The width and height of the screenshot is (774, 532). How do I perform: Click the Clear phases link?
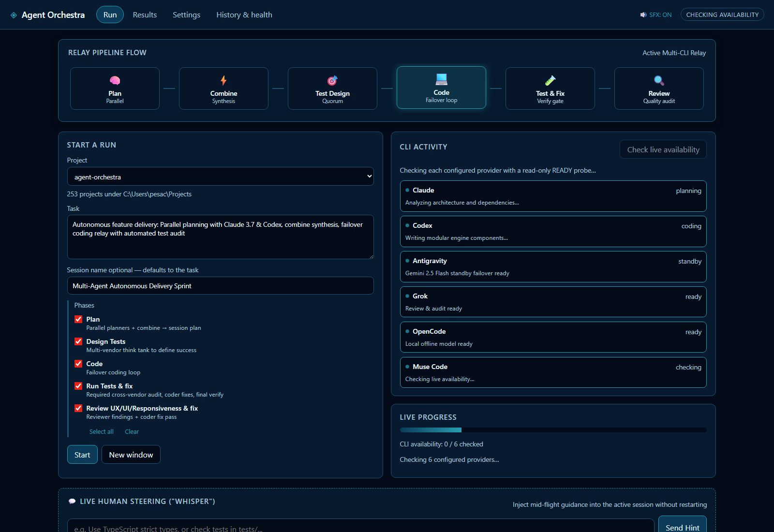tap(132, 431)
